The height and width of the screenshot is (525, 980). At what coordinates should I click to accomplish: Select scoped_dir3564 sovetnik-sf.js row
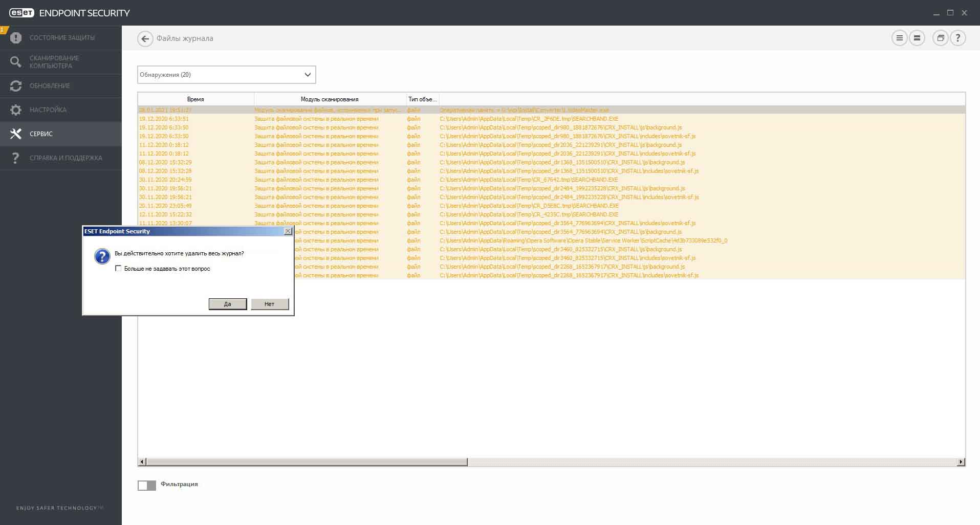[x=551, y=223]
